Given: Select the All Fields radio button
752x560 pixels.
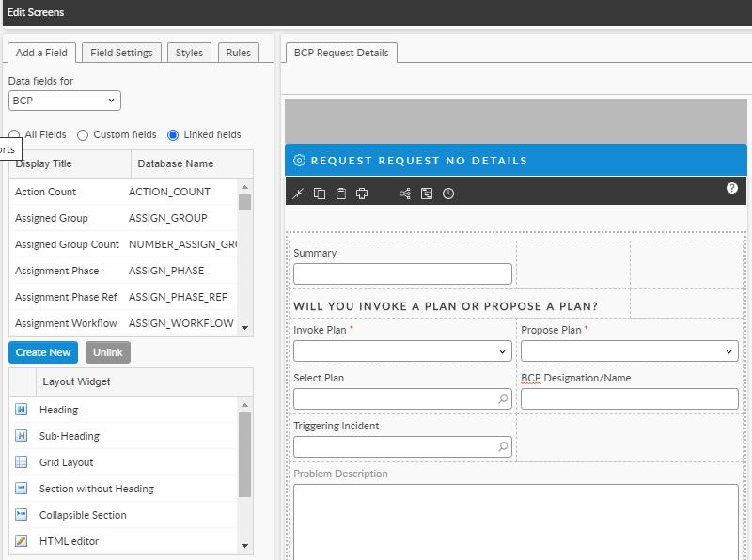Looking at the screenshot, I should pos(15,135).
